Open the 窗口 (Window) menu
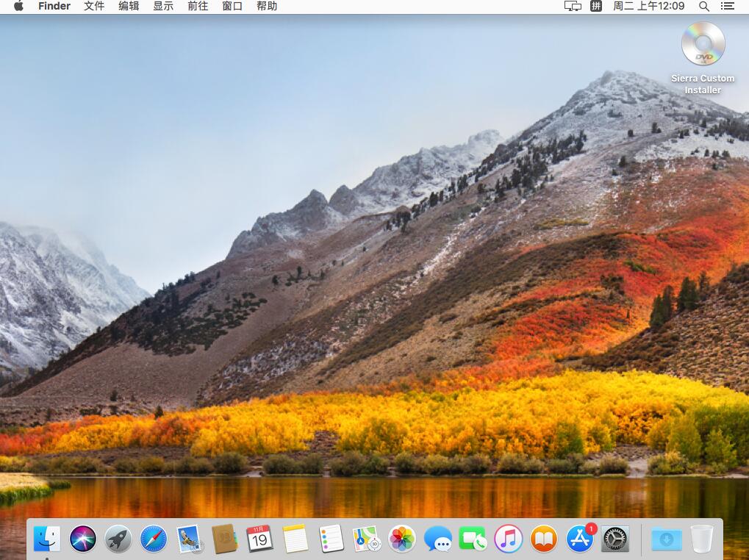This screenshot has height=560, width=749. [232, 6]
